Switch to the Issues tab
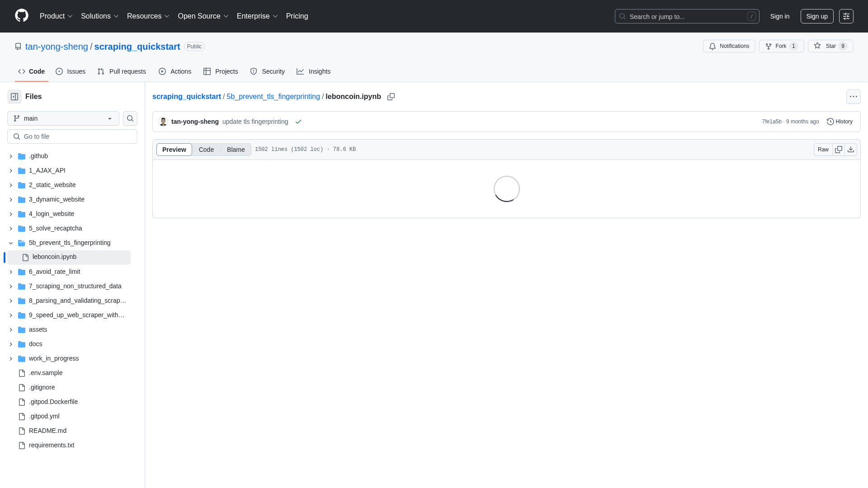 pyautogui.click(x=71, y=71)
